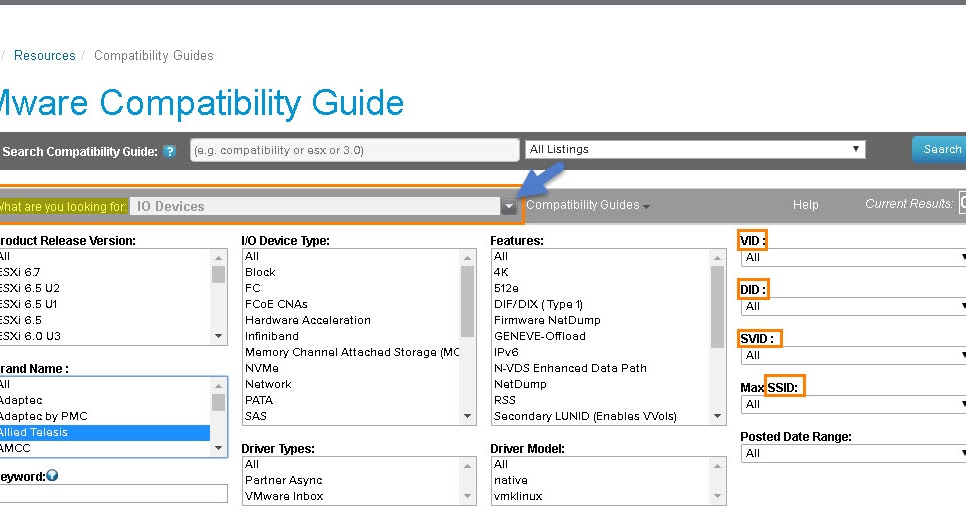Select 4K feature

coord(501,272)
